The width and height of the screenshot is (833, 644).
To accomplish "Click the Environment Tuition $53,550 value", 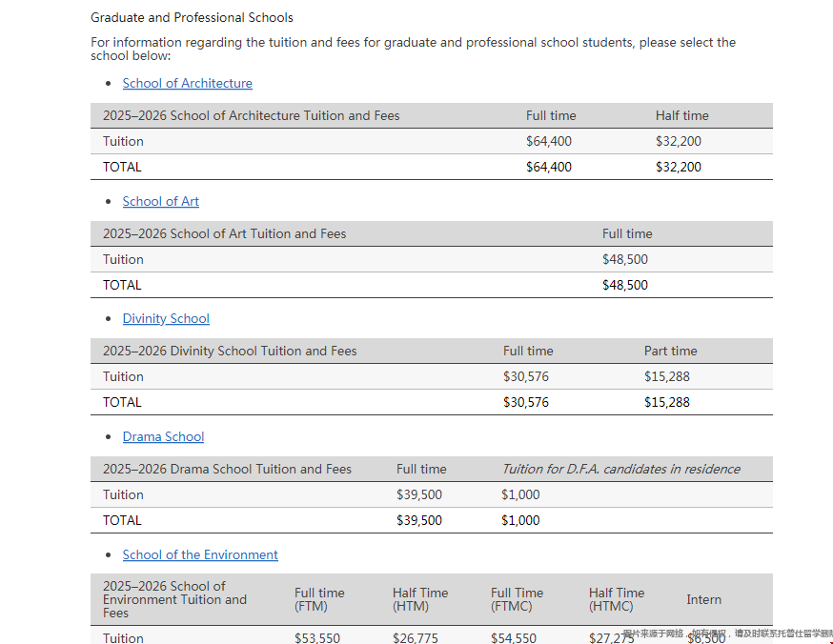I will [317, 637].
